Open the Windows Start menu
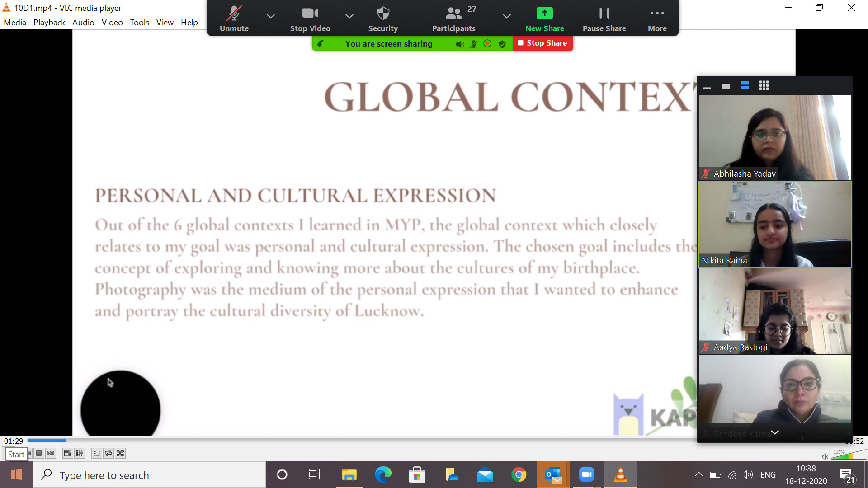The width and height of the screenshot is (868, 488). [x=16, y=474]
